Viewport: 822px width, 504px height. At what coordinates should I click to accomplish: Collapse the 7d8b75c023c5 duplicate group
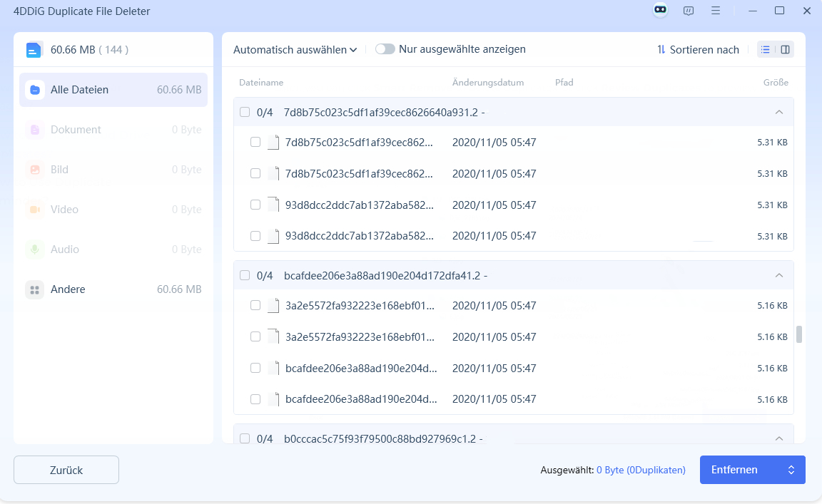point(779,112)
